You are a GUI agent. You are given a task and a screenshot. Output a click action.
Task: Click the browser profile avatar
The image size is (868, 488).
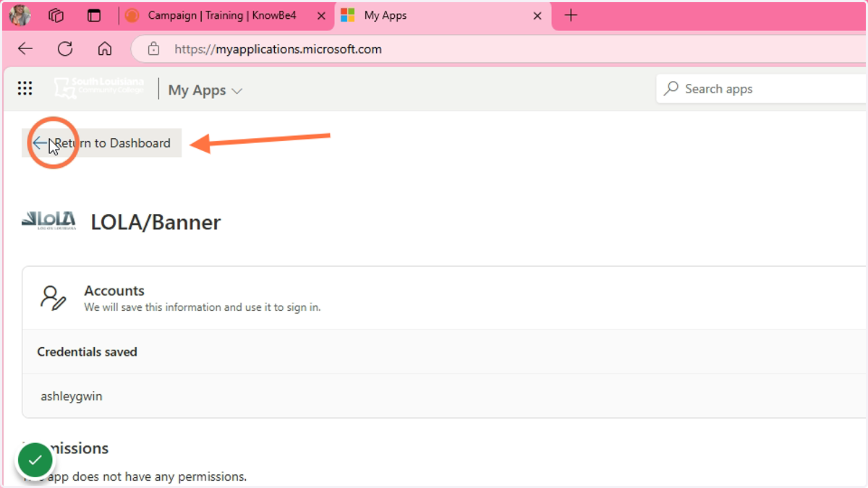coord(20,15)
